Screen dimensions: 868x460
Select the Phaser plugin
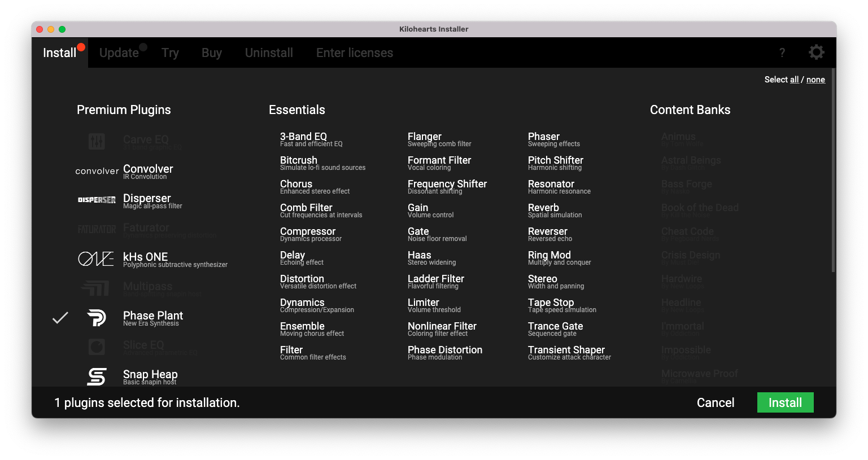click(553, 139)
